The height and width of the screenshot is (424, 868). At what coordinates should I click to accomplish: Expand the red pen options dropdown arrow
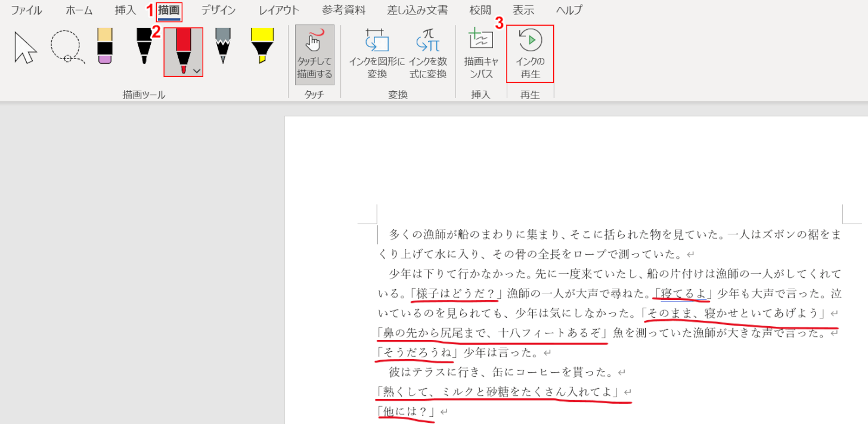(x=197, y=71)
